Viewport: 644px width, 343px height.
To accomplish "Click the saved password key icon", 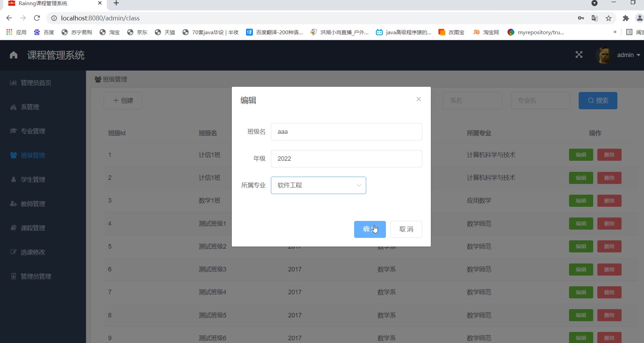I will pyautogui.click(x=581, y=18).
